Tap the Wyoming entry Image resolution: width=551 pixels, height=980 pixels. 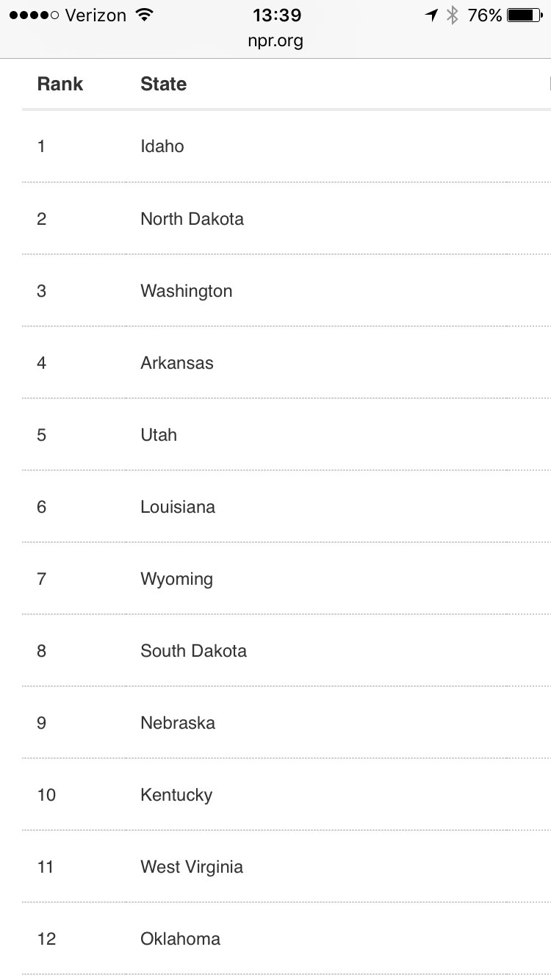(176, 579)
